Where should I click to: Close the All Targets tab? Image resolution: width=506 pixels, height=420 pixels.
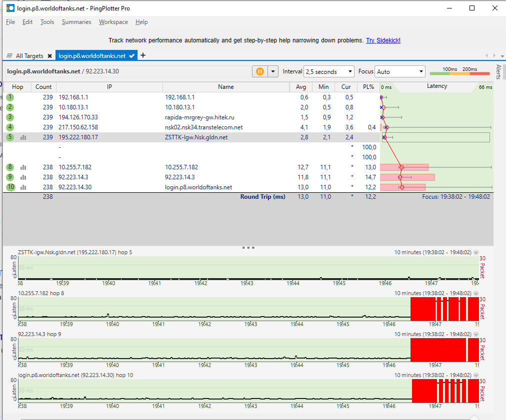[x=49, y=56]
